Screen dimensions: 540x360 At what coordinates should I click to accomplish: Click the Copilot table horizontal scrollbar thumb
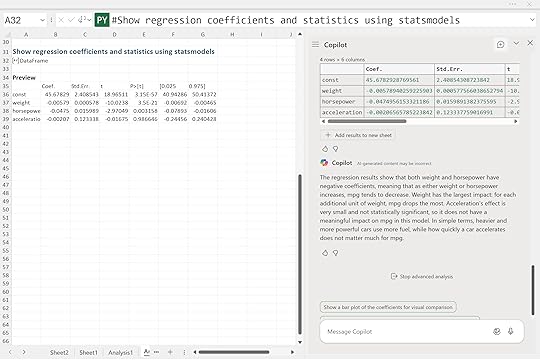pyautogui.click(x=367, y=121)
